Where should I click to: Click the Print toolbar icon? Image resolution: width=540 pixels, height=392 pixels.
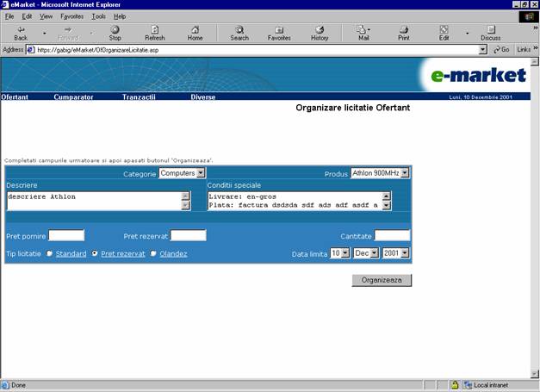pos(403,30)
